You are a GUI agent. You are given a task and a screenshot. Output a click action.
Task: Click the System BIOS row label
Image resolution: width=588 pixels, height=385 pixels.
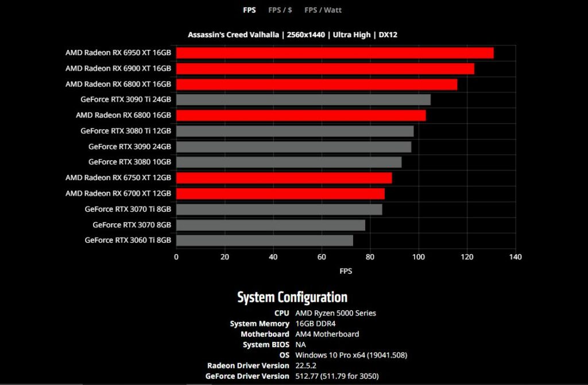(x=266, y=345)
